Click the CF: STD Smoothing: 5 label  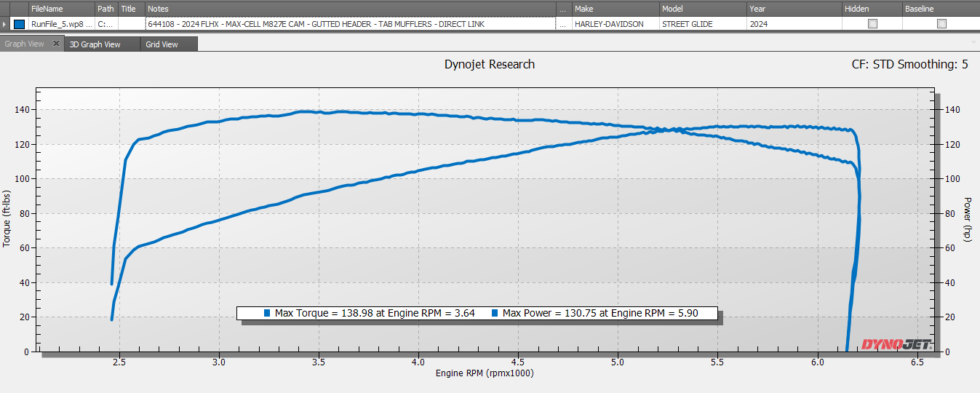point(909,64)
